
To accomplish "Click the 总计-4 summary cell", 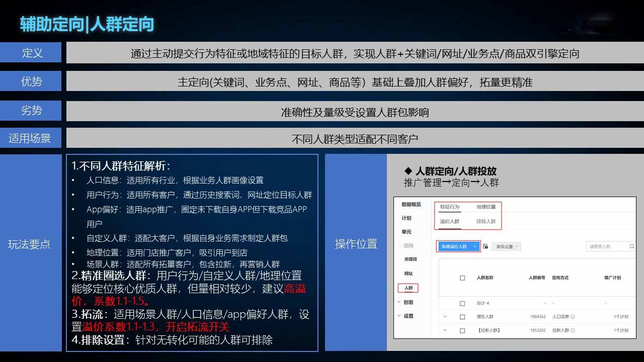I will [482, 303].
